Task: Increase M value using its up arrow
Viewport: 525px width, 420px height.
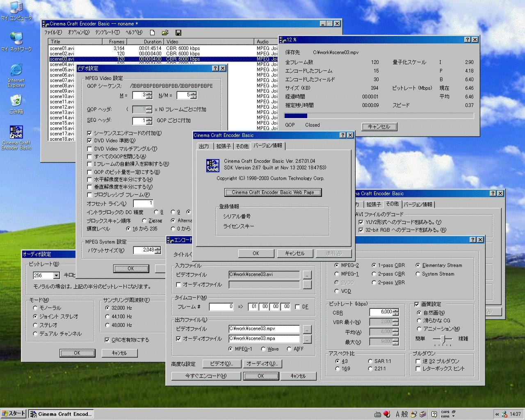Action: coord(149,94)
